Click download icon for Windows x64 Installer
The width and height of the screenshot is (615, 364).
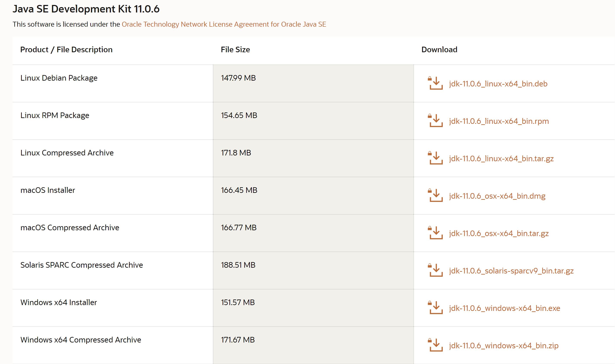click(435, 308)
